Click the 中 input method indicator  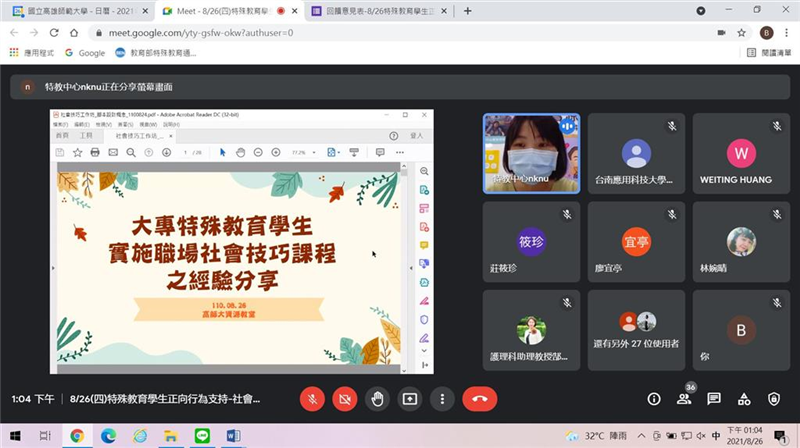(716, 436)
